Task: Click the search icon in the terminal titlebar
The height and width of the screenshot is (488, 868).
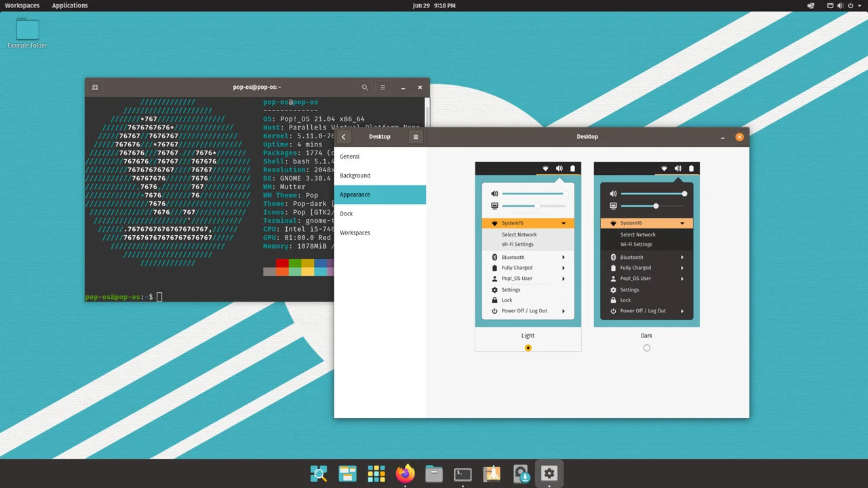Action: (365, 87)
